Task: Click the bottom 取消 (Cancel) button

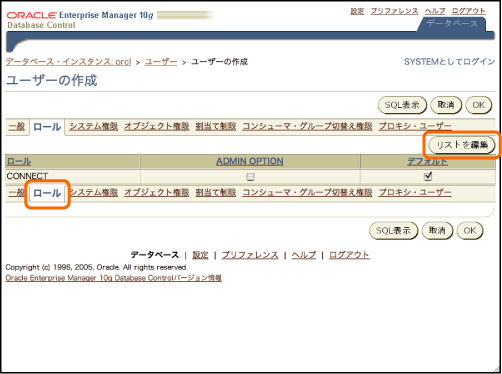Action: 437,230
